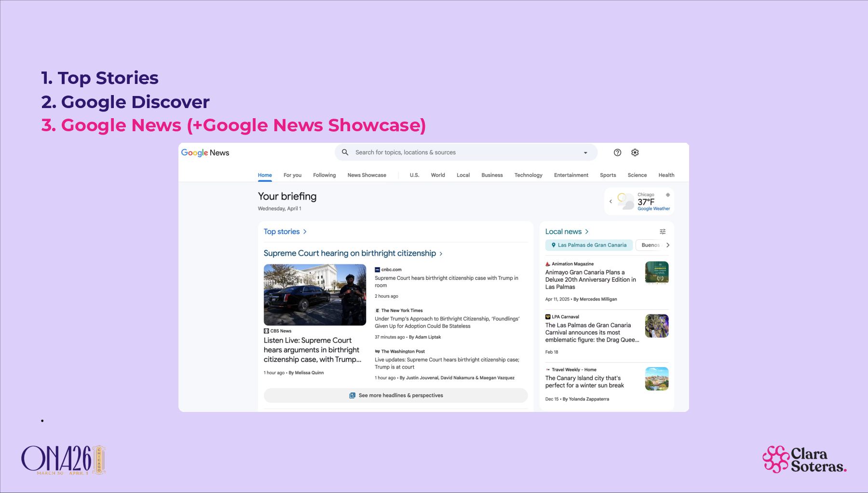868x493 pixels.
Task: Open the Technology section tab
Action: point(529,175)
